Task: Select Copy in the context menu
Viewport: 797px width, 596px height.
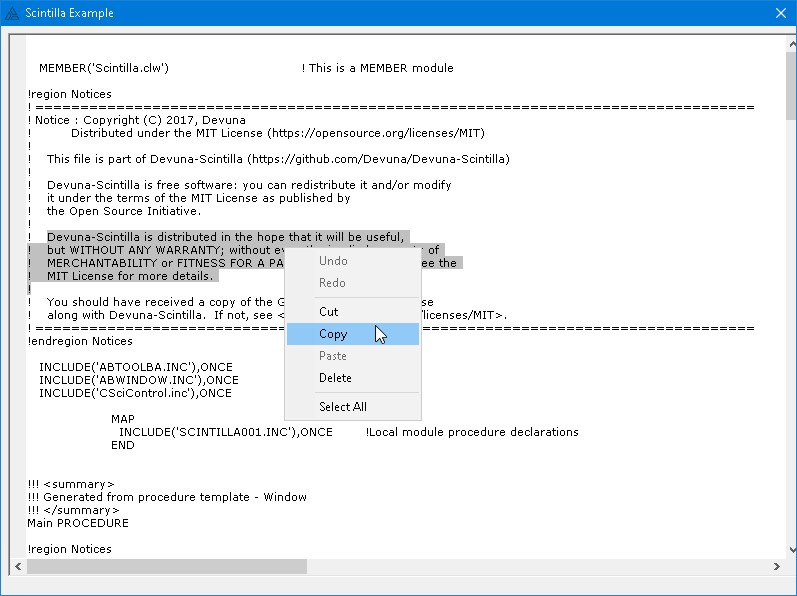Action: pos(333,334)
